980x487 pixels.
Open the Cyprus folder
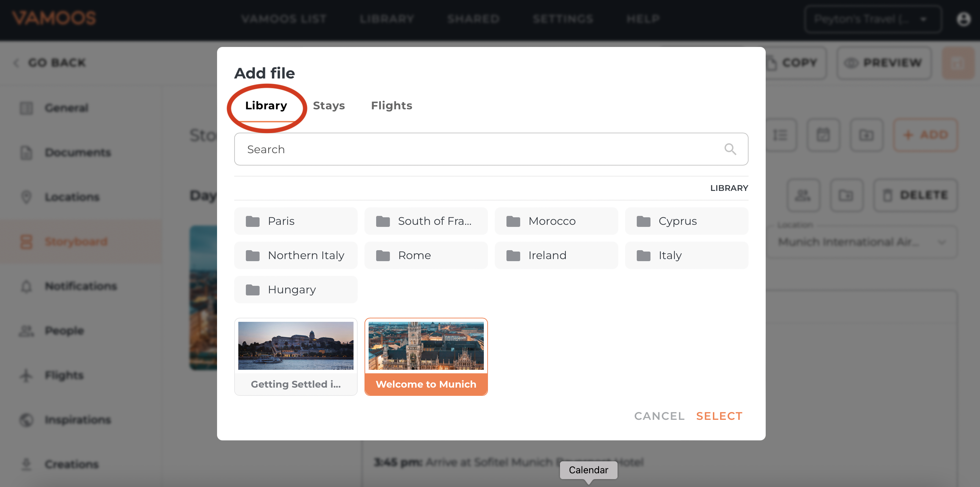click(x=686, y=221)
